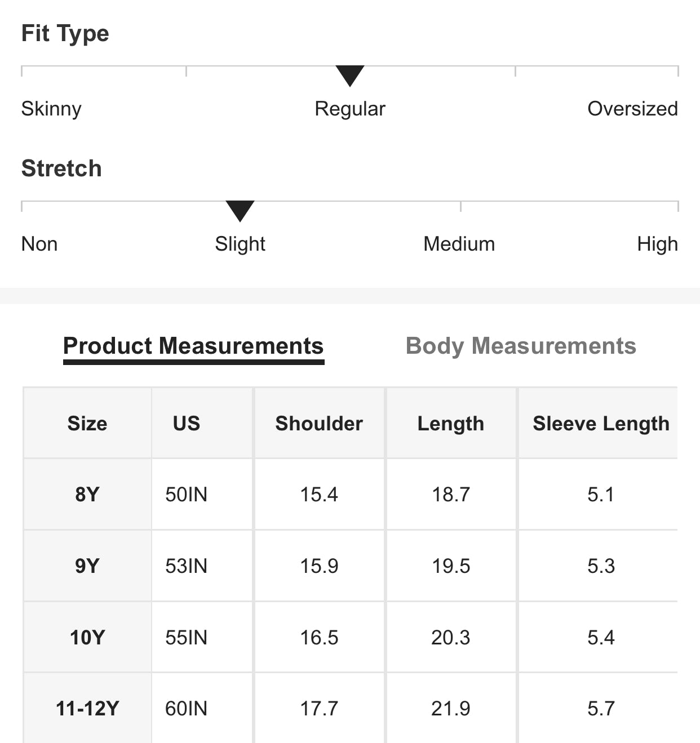700x743 pixels.
Task: Click the Regular fit label
Action: [350, 109]
